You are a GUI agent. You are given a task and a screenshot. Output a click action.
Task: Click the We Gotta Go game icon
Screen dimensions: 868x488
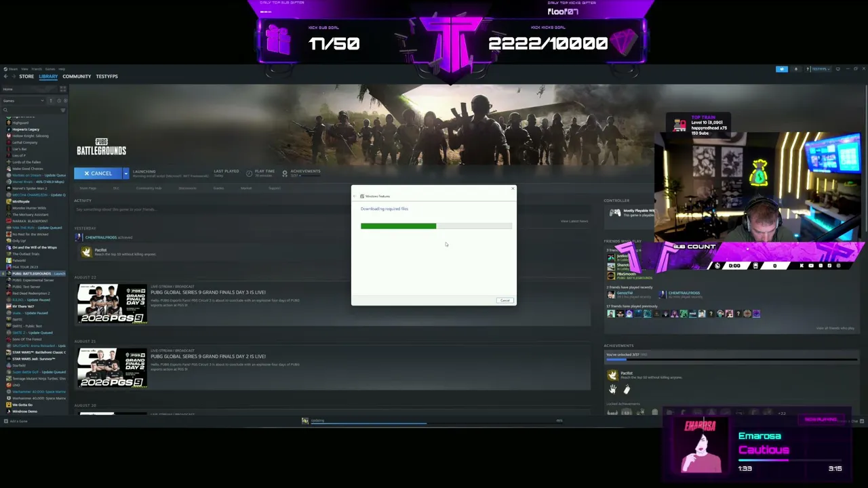pyautogui.click(x=9, y=405)
